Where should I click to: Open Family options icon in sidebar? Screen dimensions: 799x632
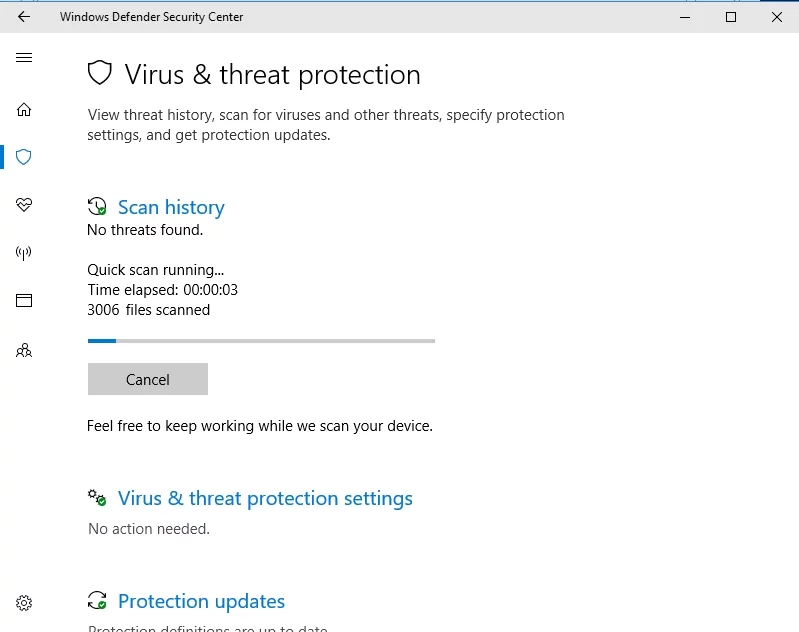24,350
